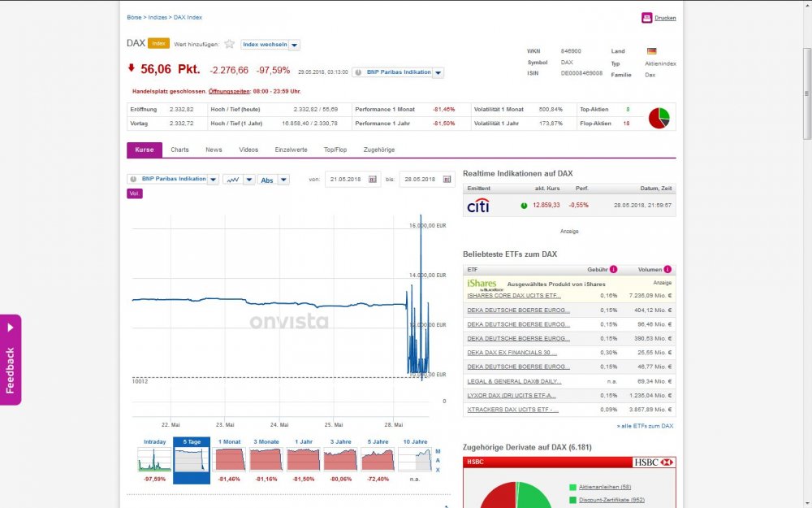Viewport: 812px width, 508px height.
Task: Click the Volumen info icon
Action: [x=667, y=269]
